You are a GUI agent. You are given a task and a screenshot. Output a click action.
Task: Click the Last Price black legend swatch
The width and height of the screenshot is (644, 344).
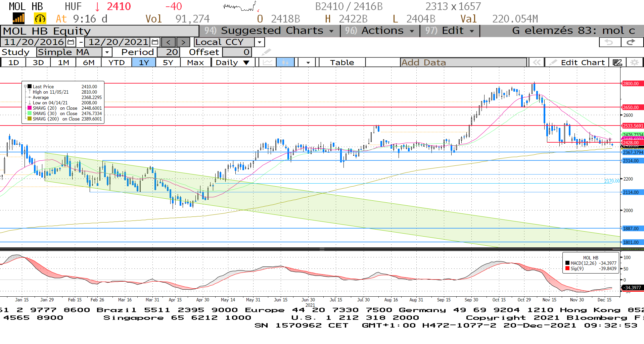pos(30,87)
